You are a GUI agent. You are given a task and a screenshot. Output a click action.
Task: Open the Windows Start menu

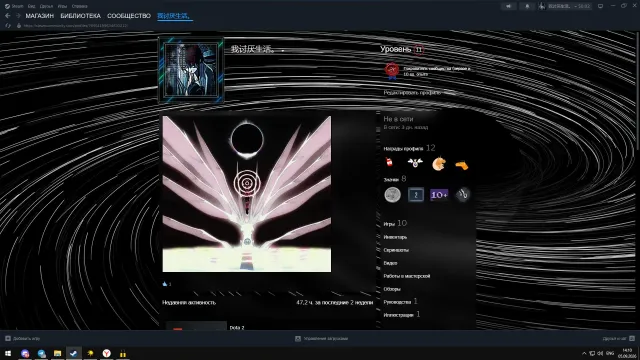click(8, 353)
